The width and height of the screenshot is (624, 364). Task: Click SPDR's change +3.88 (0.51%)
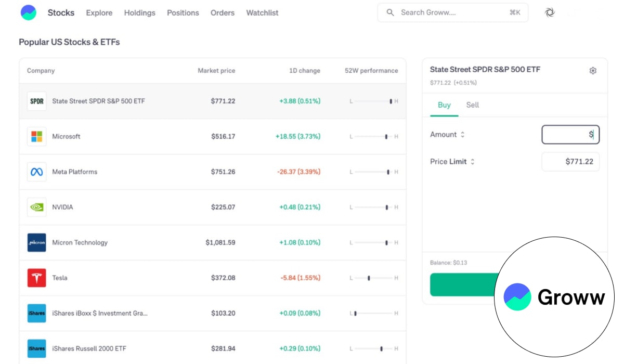300,101
